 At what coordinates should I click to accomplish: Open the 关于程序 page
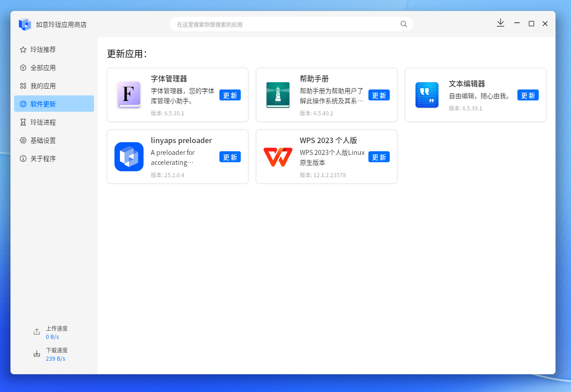click(54, 159)
